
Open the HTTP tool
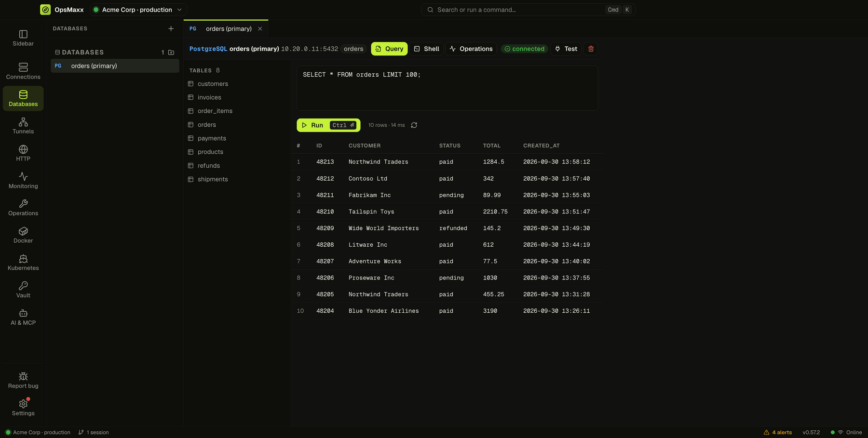pyautogui.click(x=23, y=153)
